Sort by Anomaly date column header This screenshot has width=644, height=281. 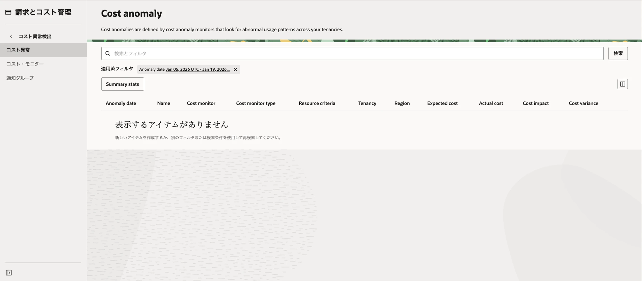coord(121,103)
